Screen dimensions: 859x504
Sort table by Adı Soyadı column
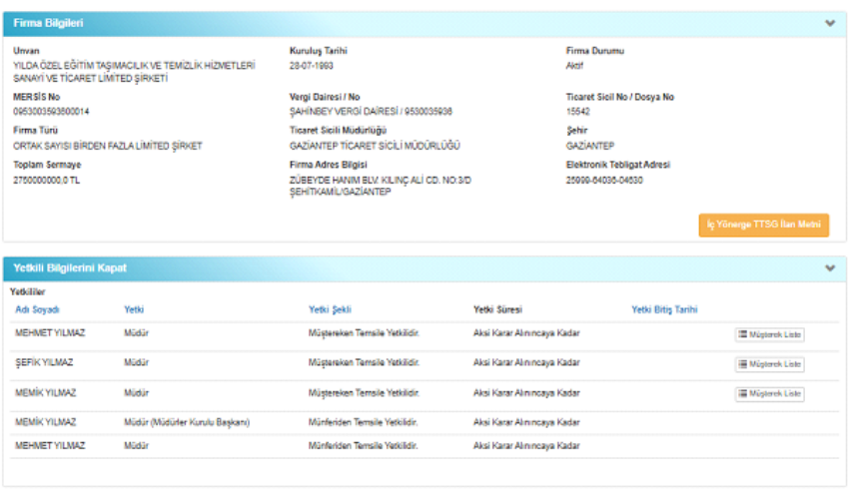37,309
